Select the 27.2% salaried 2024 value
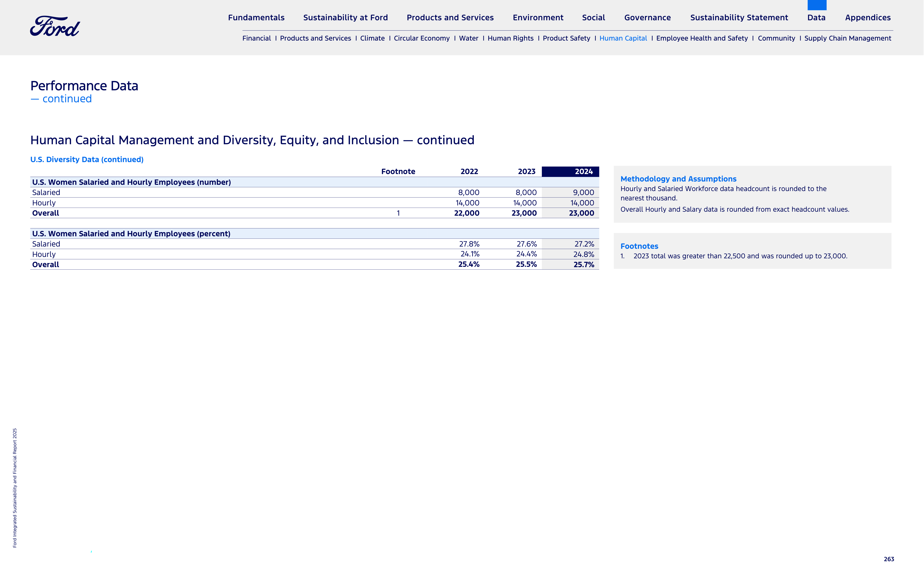924x578 pixels. (x=584, y=244)
